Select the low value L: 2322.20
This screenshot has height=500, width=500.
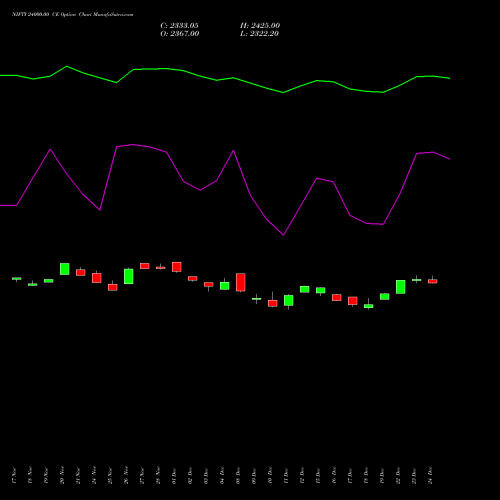pyautogui.click(x=259, y=34)
